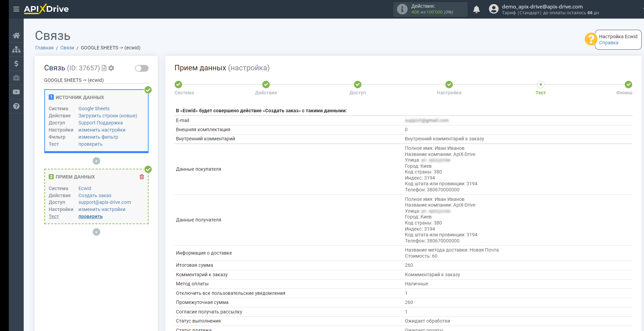Click the Статус выполнения value Ожидает обработки
Screen dimensions: 644x331
tap(427, 321)
